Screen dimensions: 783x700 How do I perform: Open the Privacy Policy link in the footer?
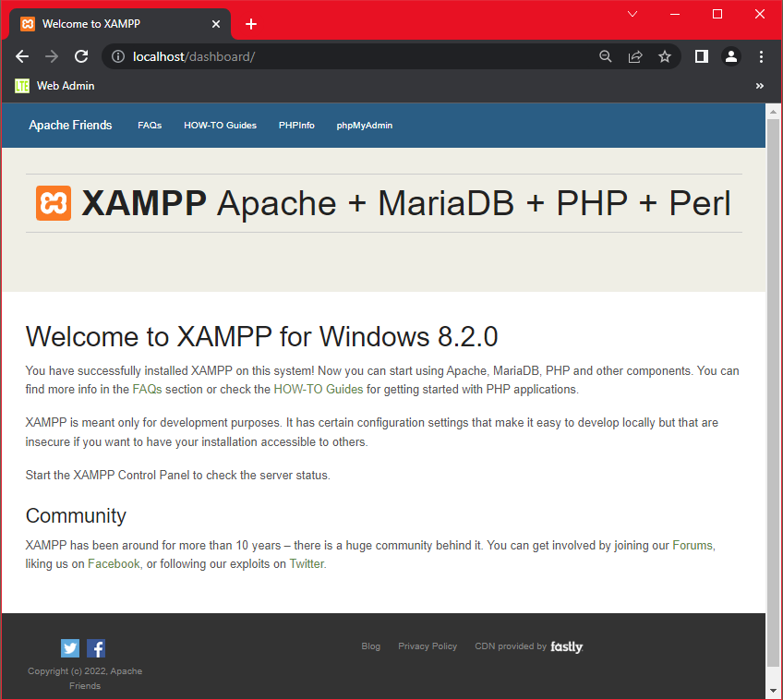pyautogui.click(x=428, y=646)
